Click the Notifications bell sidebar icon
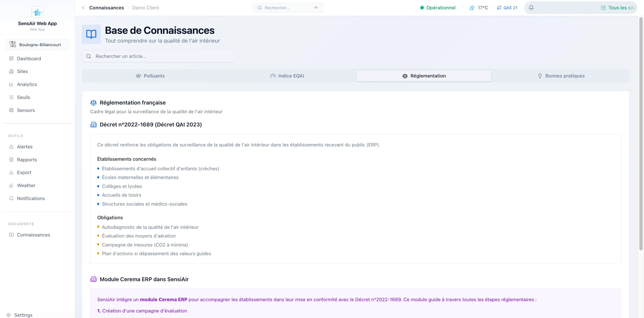Viewport: 644px width, 318px height. click(11, 198)
